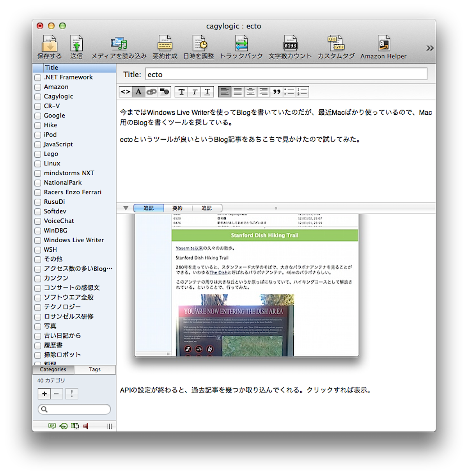Open the Amazon Helper tool
The height and width of the screenshot is (476, 468).
tap(383, 44)
